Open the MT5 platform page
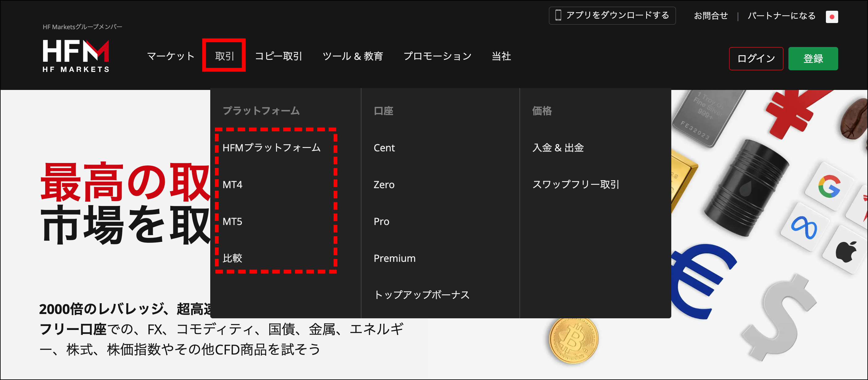 (x=232, y=221)
